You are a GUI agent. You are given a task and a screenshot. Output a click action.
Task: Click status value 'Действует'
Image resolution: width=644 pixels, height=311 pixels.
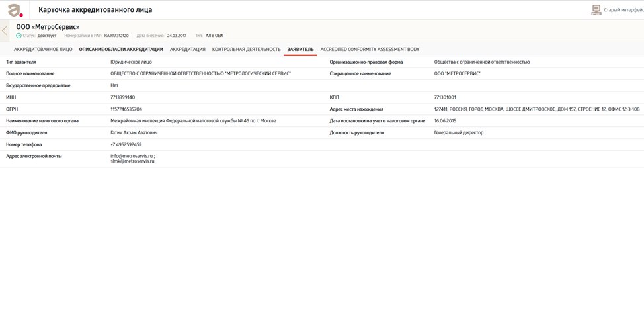pyautogui.click(x=47, y=36)
